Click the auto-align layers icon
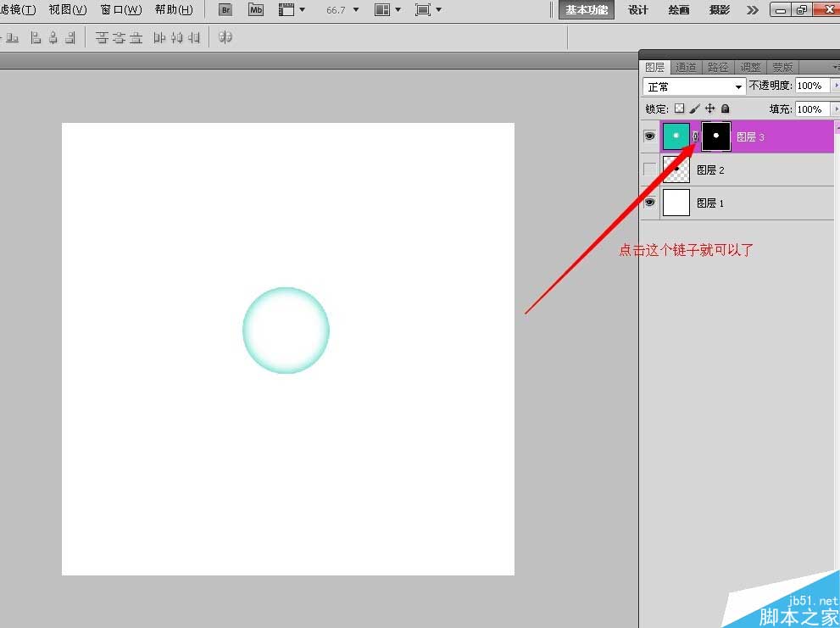 (x=225, y=37)
